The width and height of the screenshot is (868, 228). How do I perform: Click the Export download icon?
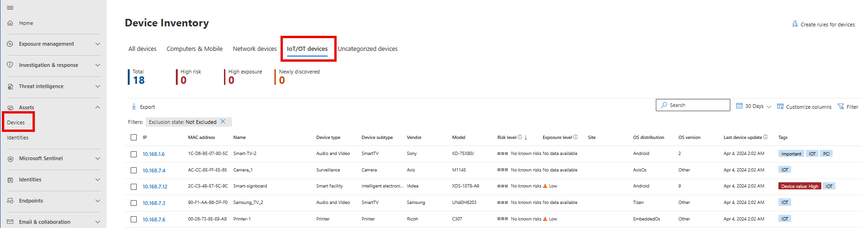pyautogui.click(x=134, y=106)
